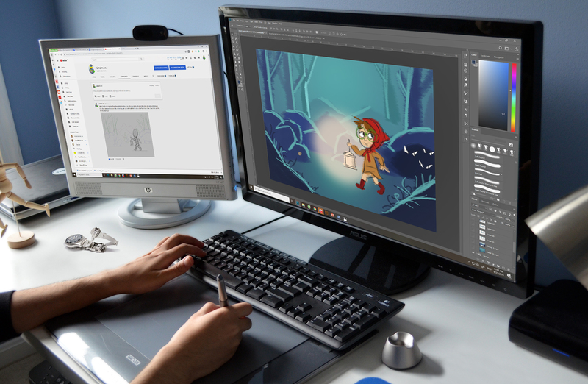
Task: Click the YouTube Studio button
Action: coord(178,68)
